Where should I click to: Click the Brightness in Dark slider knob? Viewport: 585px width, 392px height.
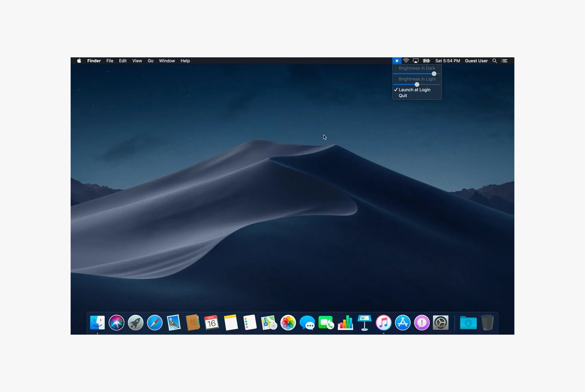pos(434,74)
